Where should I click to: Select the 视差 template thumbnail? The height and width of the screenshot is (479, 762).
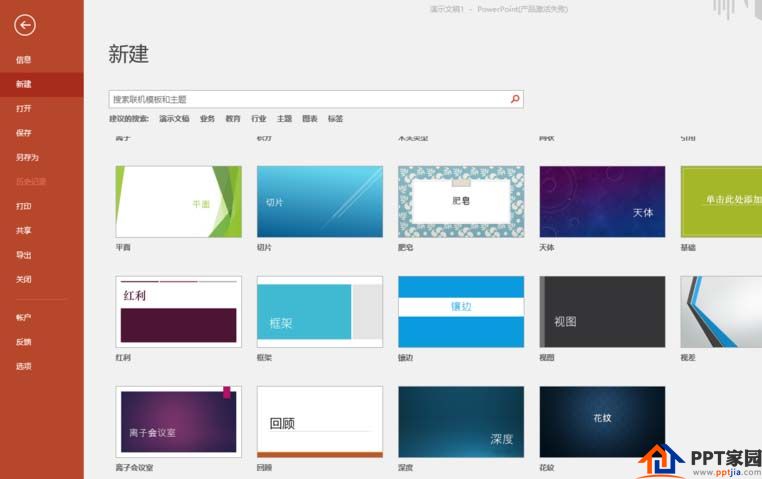click(721, 312)
